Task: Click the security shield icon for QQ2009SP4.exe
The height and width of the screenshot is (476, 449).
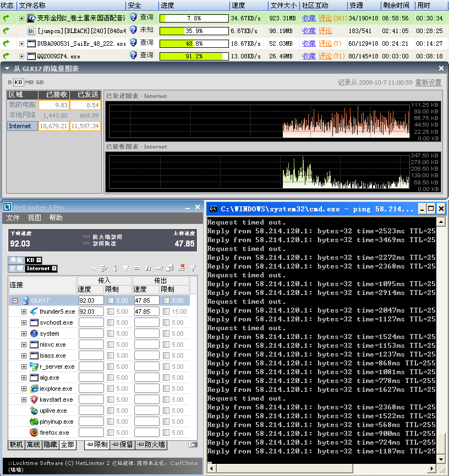Action: pos(133,55)
